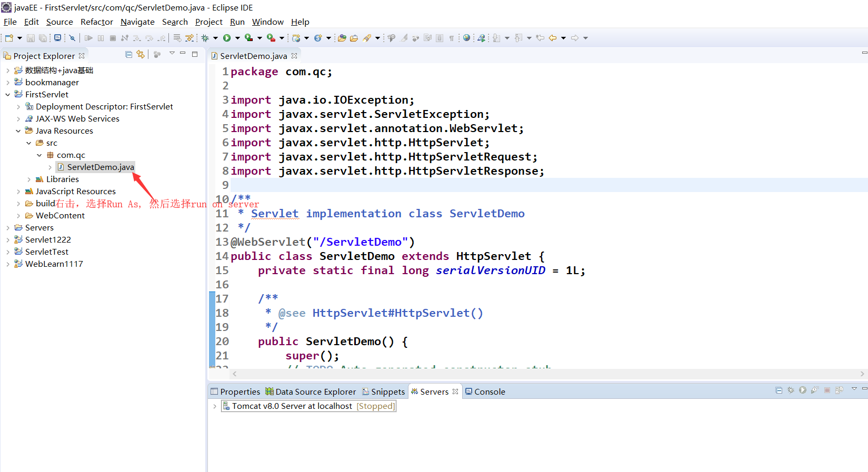Open the Run dropdown arrow
The image size is (868, 472).
237,38
